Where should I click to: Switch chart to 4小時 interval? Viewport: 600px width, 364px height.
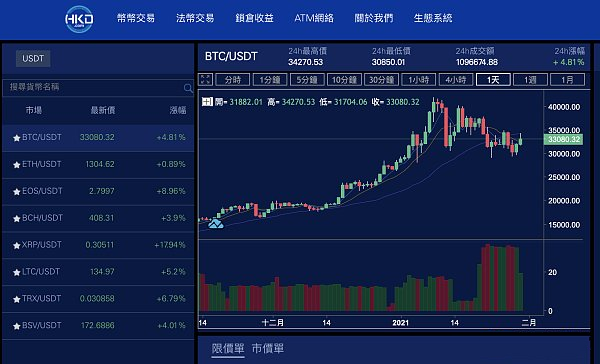pyautogui.click(x=456, y=80)
